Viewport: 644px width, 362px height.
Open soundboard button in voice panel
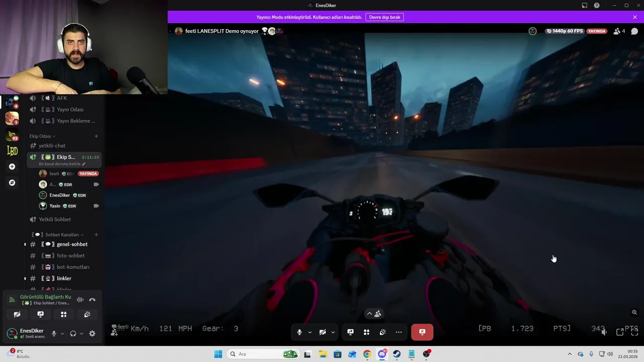[x=87, y=314]
